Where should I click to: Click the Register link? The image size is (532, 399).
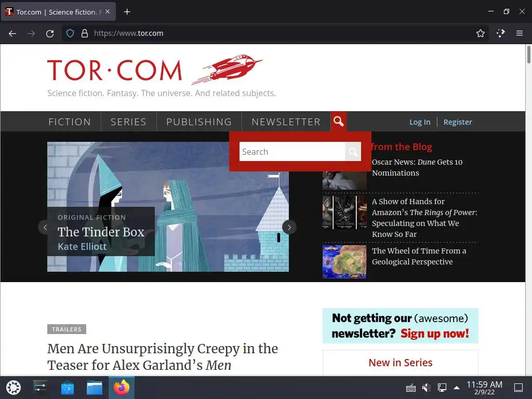point(458,122)
